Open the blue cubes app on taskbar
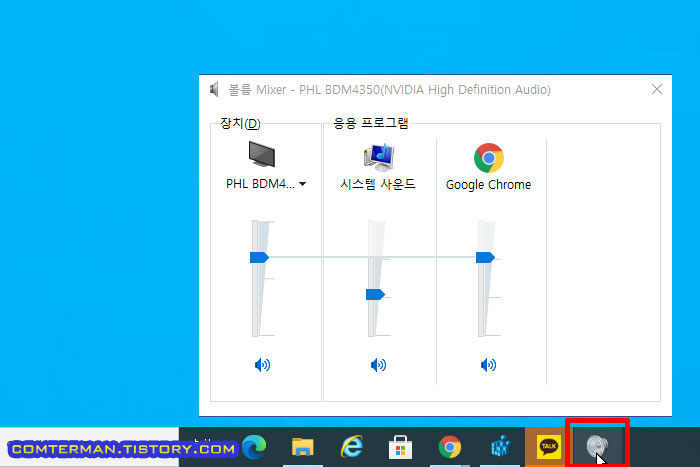This screenshot has width=700, height=467. (x=500, y=447)
